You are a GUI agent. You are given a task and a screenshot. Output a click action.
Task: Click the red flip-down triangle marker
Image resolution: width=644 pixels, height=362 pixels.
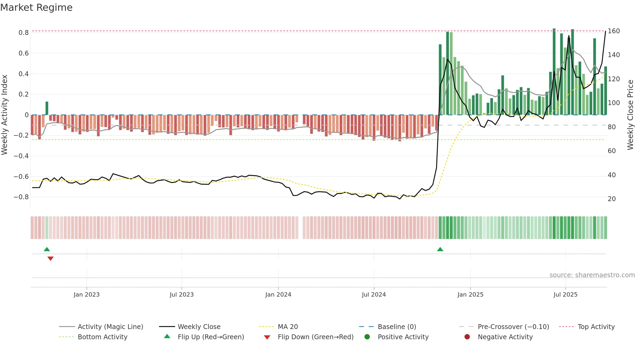point(50,258)
